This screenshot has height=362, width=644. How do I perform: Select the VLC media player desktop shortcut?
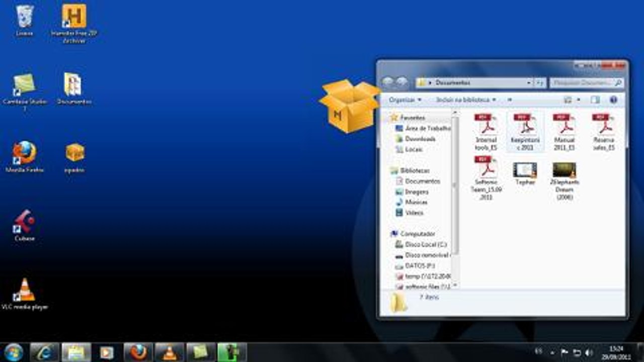pyautogui.click(x=24, y=294)
